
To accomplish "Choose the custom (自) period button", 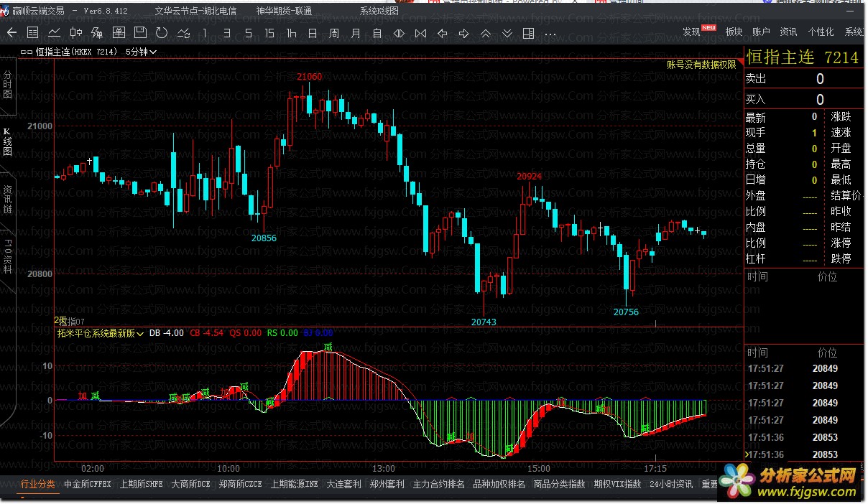I will pyautogui.click(x=377, y=33).
